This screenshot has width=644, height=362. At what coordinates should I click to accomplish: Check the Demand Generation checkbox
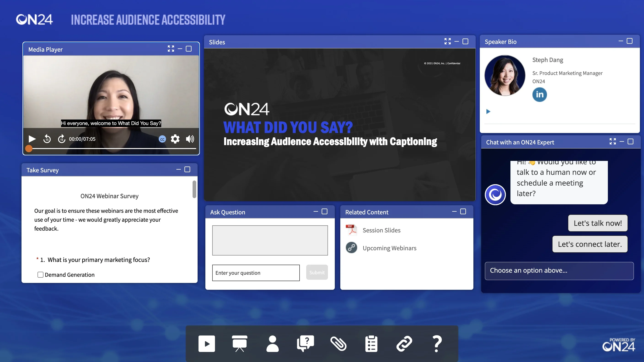tap(40, 274)
